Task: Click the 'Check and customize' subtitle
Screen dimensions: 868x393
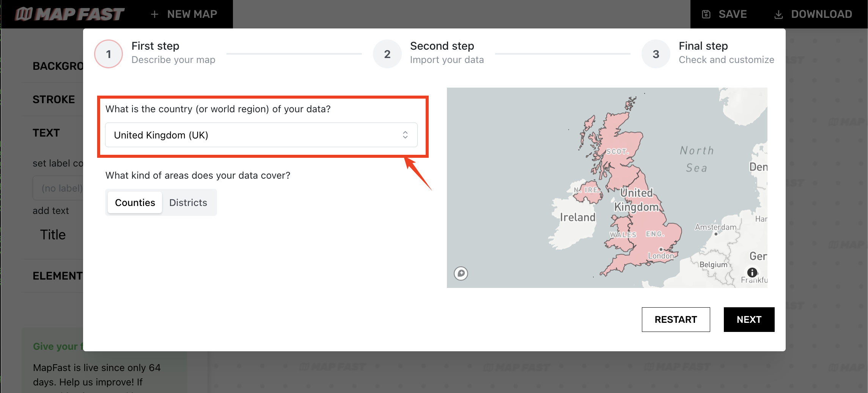Action: tap(726, 60)
